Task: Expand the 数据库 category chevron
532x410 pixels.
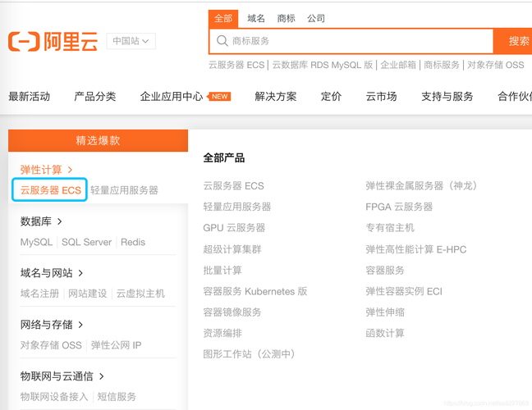Action: pos(60,221)
